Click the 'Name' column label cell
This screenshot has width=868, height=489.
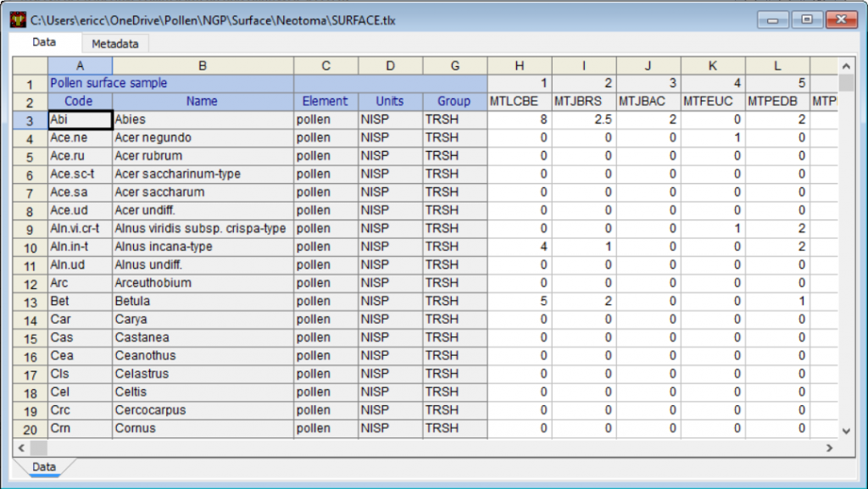pyautogui.click(x=203, y=102)
